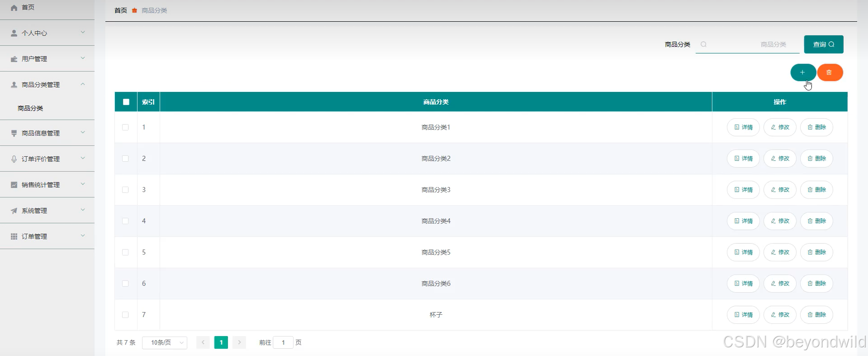This screenshot has height=356, width=868.
Task: Add a new category with plus button
Action: [803, 72]
